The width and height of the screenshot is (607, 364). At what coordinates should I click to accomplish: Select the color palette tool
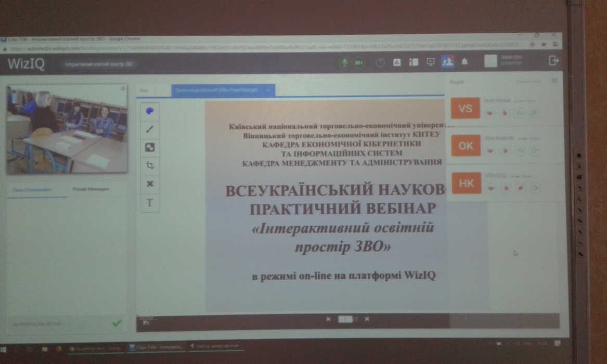149,111
